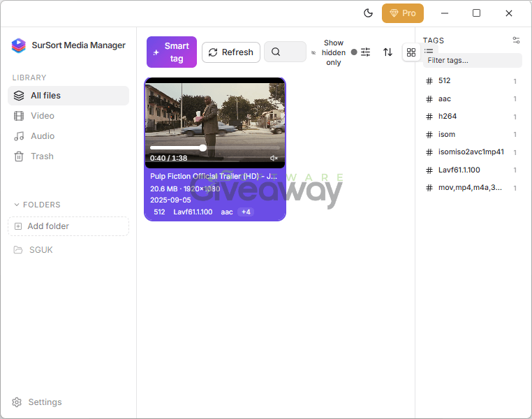The width and height of the screenshot is (532, 419).
Task: Select the isomiso2avc1mp41 tag
Action: (x=472, y=152)
